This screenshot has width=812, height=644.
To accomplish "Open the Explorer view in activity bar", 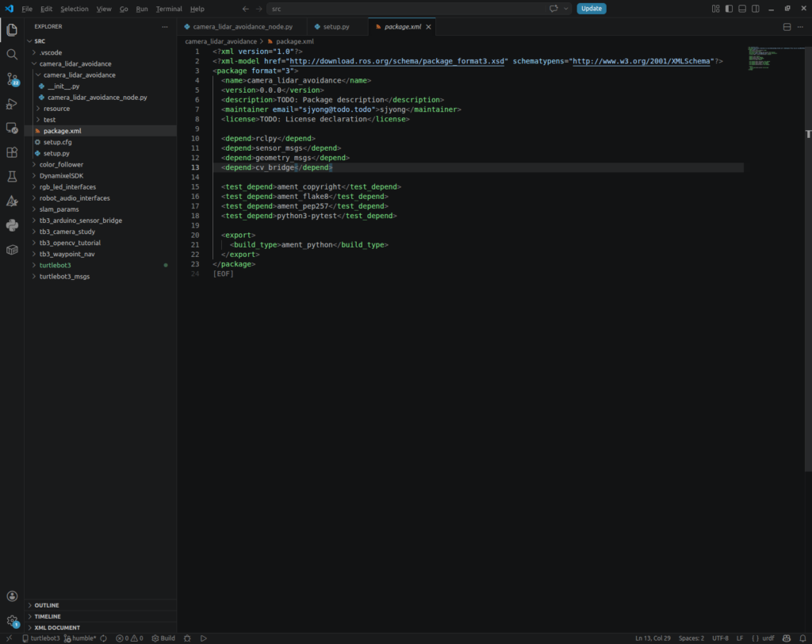I will [x=12, y=30].
